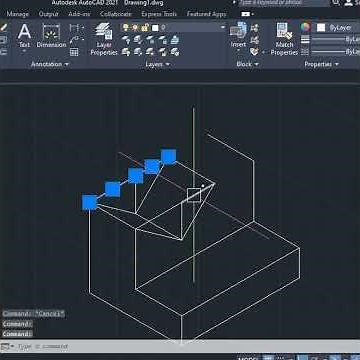Open the ByLayer lineweight dropdown
360x360 pixels.
tap(336, 40)
